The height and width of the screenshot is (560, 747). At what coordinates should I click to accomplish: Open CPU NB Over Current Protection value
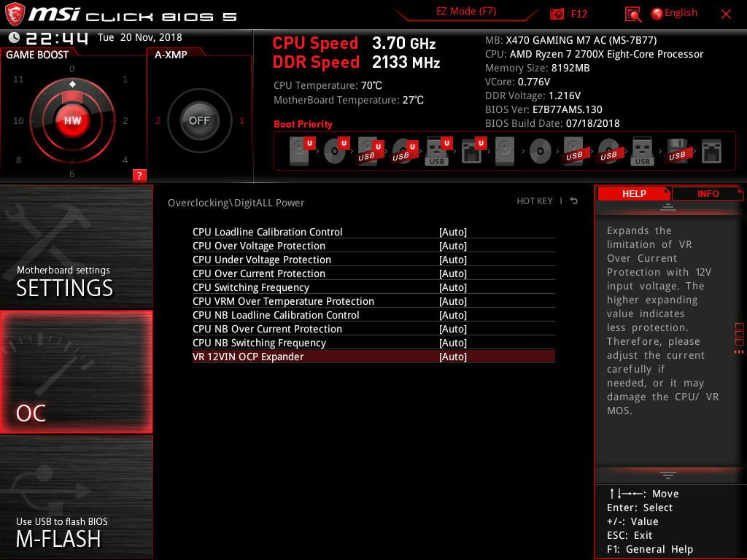(453, 329)
